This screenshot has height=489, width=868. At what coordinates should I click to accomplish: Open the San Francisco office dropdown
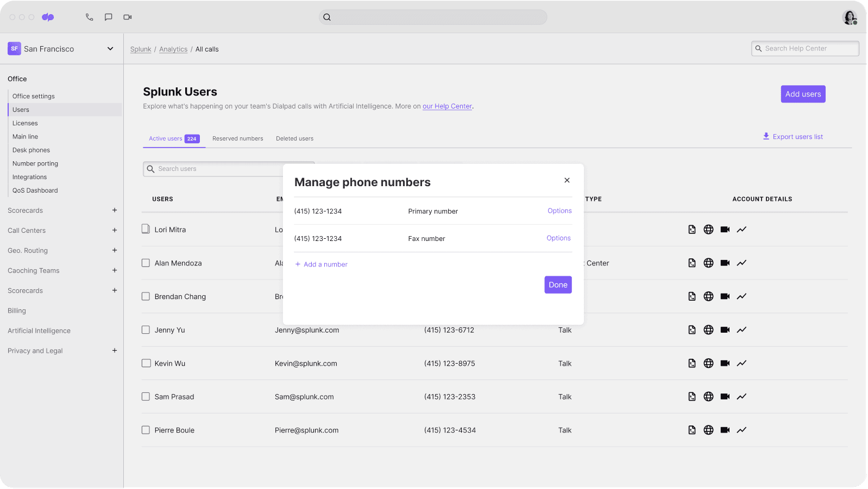click(x=110, y=49)
